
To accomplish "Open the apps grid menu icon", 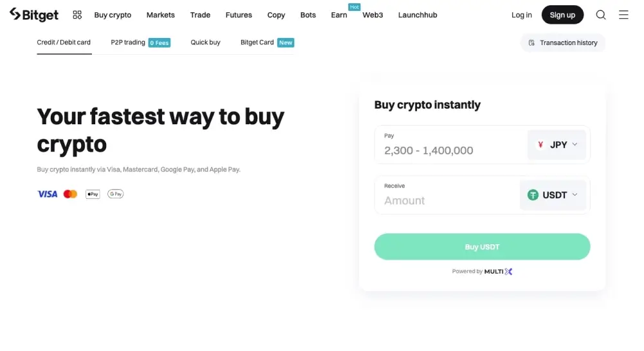I will (x=77, y=15).
